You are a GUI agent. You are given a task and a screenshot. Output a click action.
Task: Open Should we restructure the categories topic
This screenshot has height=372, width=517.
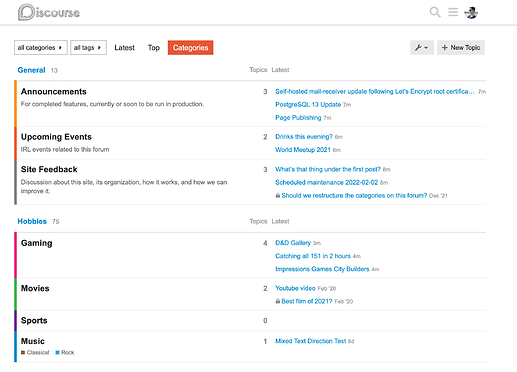point(354,195)
